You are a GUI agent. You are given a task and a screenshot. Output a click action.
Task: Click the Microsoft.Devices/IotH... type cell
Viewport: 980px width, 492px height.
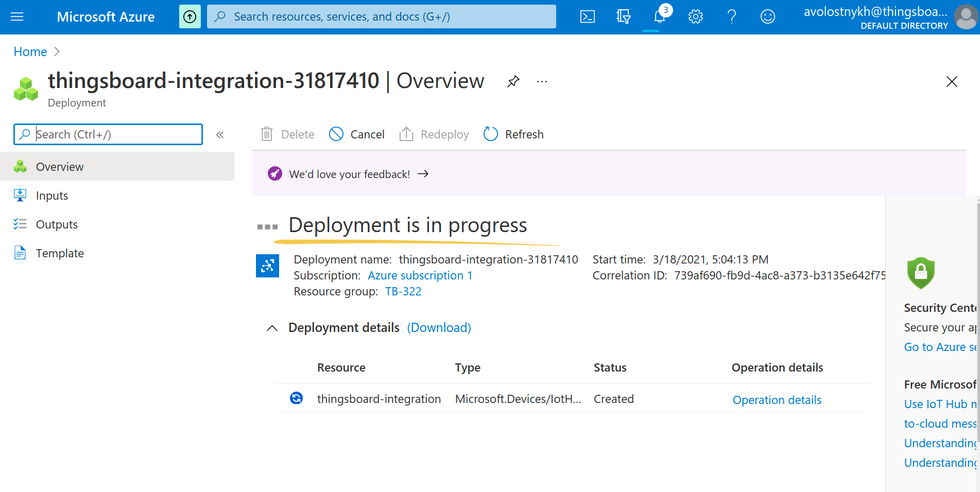point(518,399)
